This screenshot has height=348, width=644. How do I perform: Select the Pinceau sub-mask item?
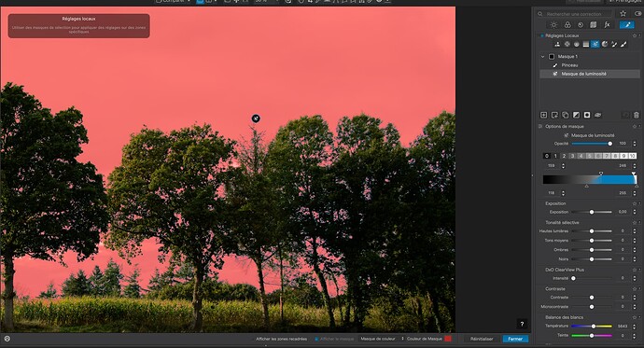pos(569,65)
